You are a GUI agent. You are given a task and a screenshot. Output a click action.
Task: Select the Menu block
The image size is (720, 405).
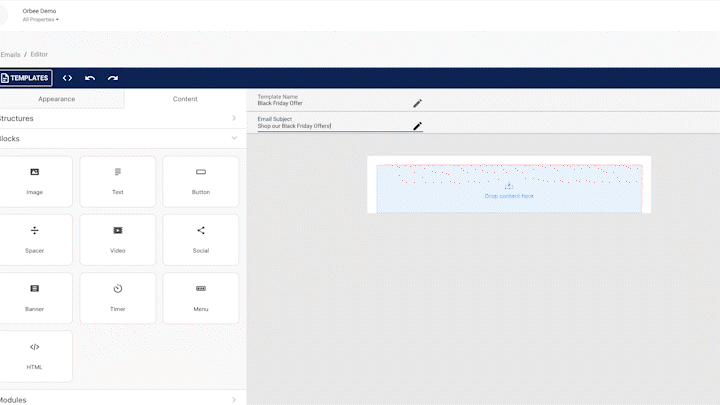tap(201, 298)
